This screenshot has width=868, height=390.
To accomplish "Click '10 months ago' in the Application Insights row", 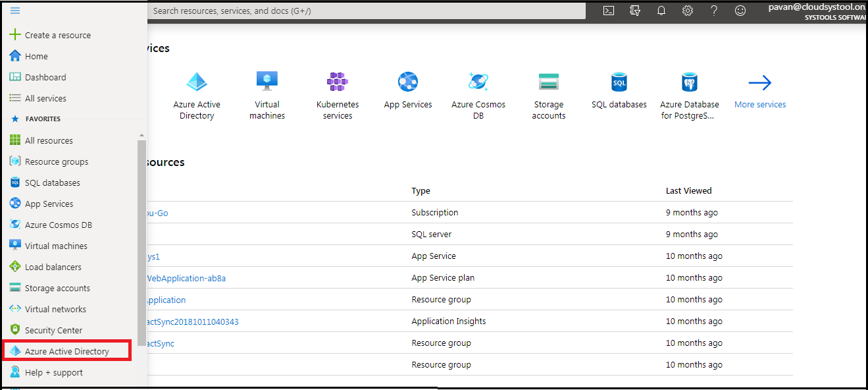I will [x=694, y=321].
